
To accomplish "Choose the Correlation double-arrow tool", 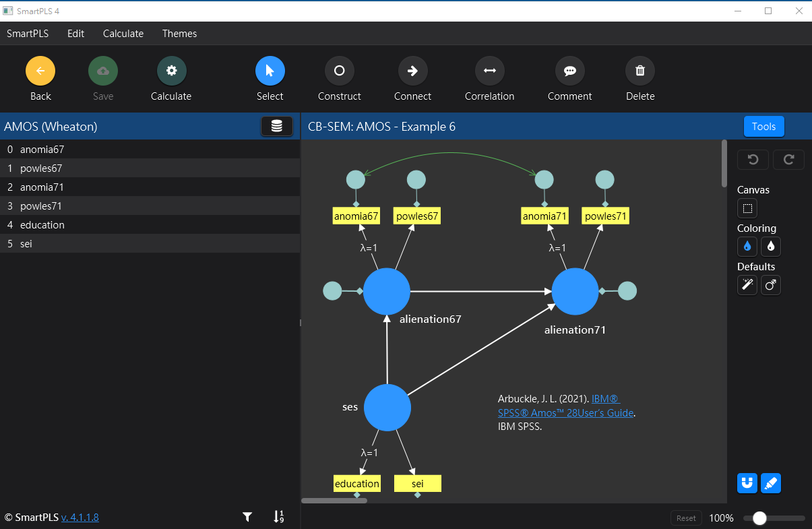I will [490, 71].
